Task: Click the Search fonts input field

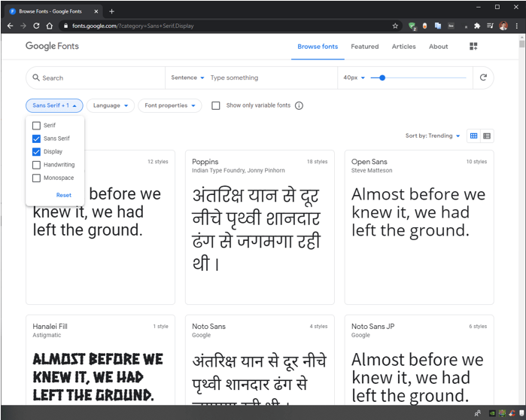Action: [x=96, y=78]
